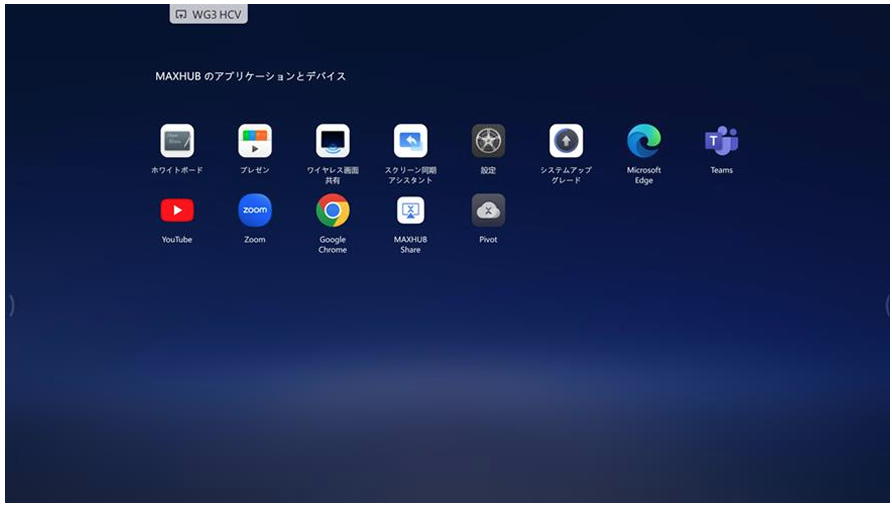Launch システムアップグレード system upgrade

click(x=566, y=140)
